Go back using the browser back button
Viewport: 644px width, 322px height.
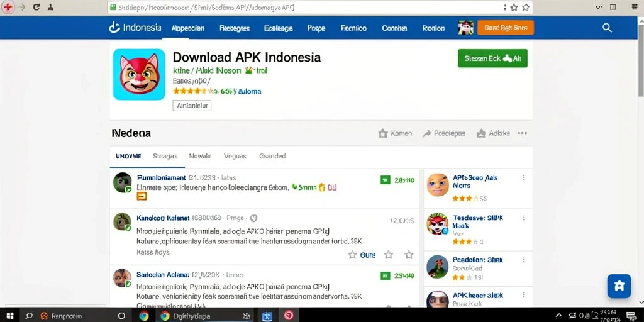pos(8,8)
